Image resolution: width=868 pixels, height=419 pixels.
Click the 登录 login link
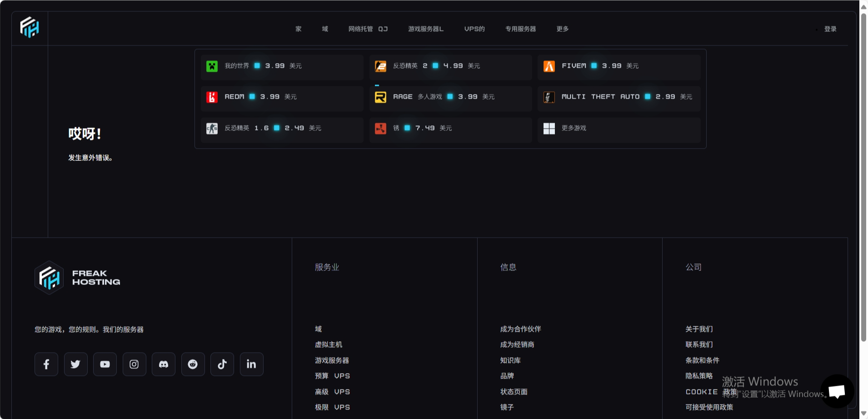coord(830,29)
